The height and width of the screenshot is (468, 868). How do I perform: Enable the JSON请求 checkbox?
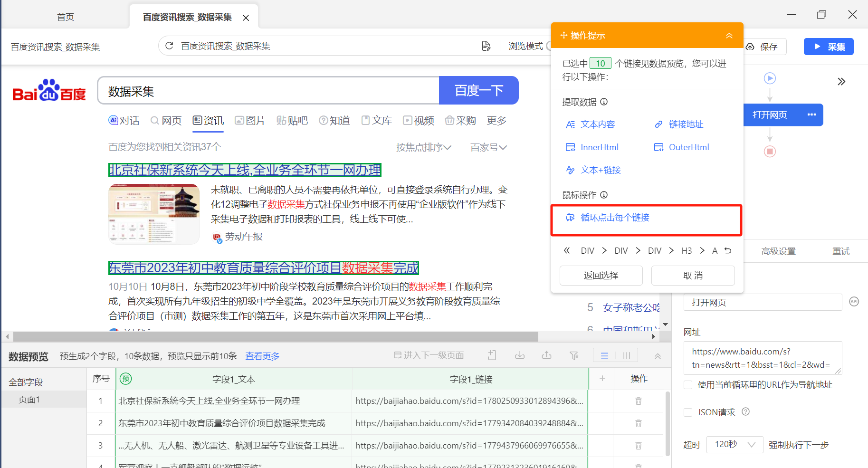[x=687, y=412]
